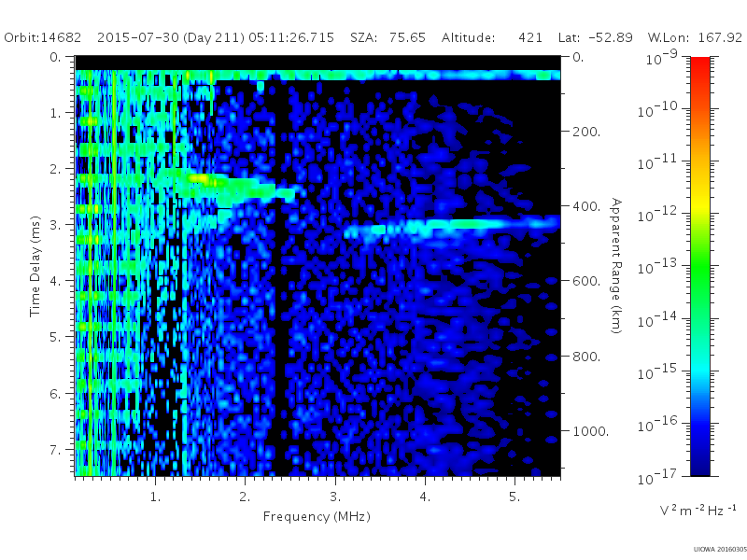This screenshot has height=560, width=747.
Task: Click the Lat value -52.89
Action: (x=611, y=37)
